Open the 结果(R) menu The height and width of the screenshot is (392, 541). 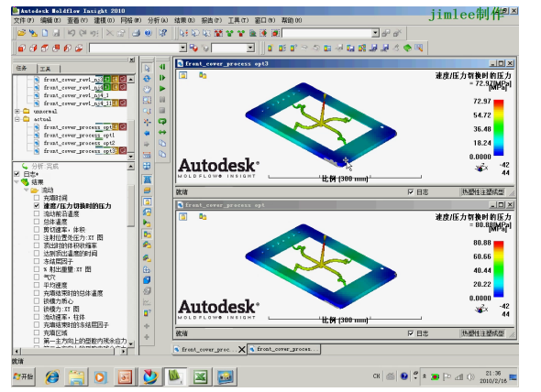point(184,20)
